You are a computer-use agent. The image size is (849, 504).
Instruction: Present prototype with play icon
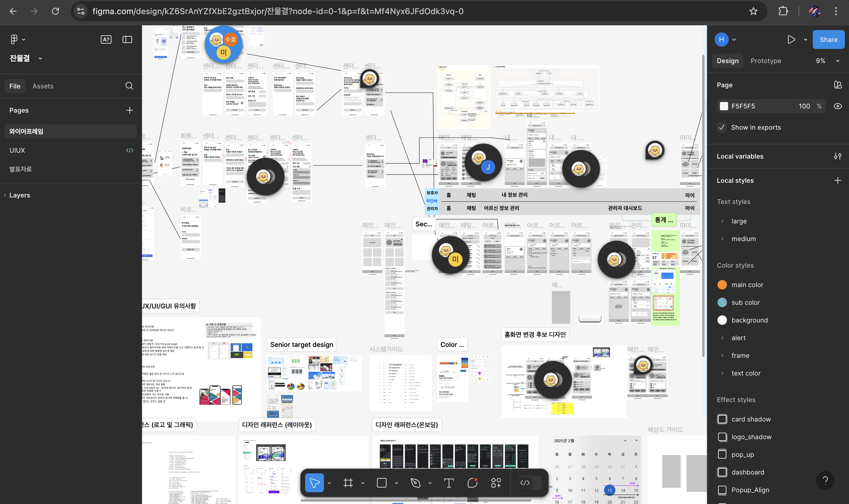pyautogui.click(x=791, y=39)
